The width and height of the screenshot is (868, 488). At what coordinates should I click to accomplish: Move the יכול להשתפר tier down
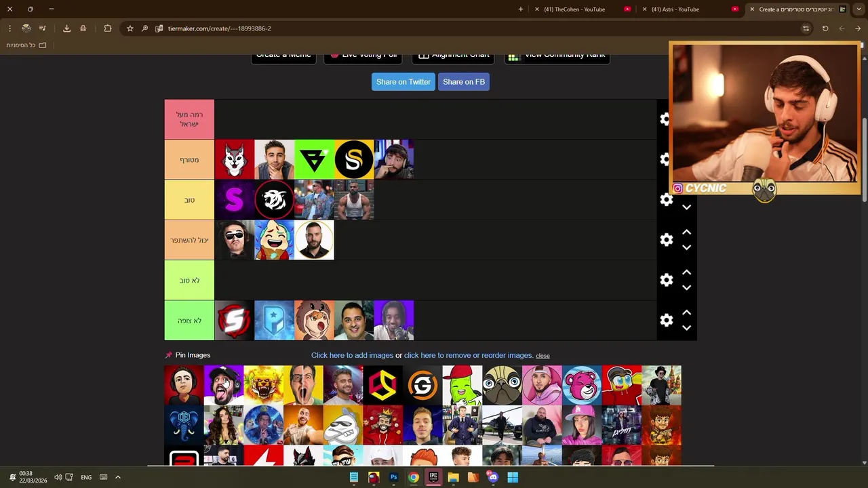[x=686, y=247]
